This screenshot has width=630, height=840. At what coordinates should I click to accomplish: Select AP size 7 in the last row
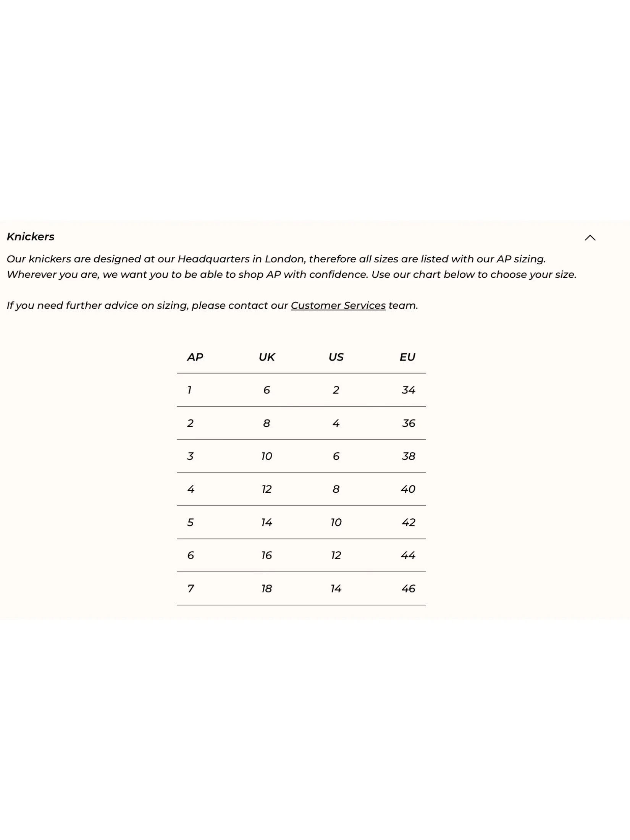coord(191,589)
